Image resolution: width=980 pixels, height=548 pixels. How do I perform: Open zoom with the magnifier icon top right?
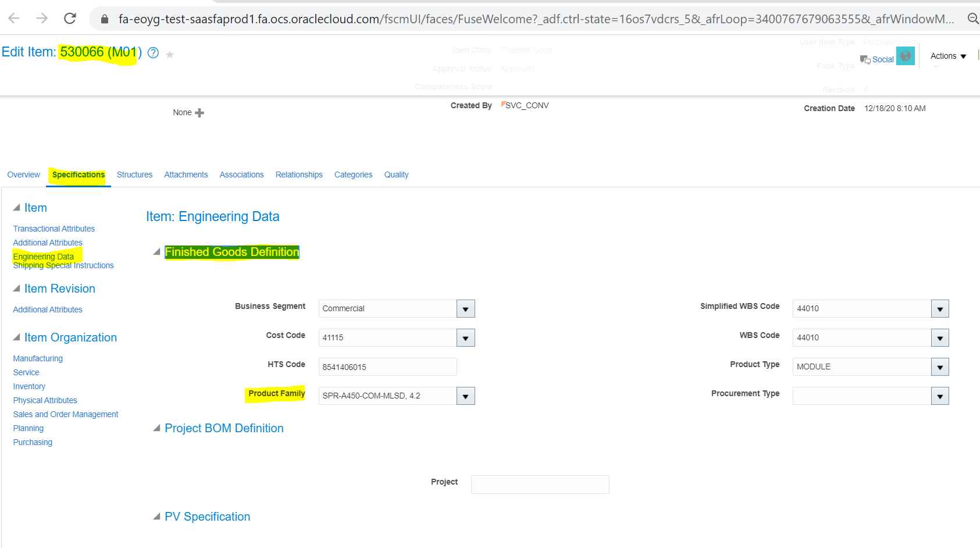point(973,18)
